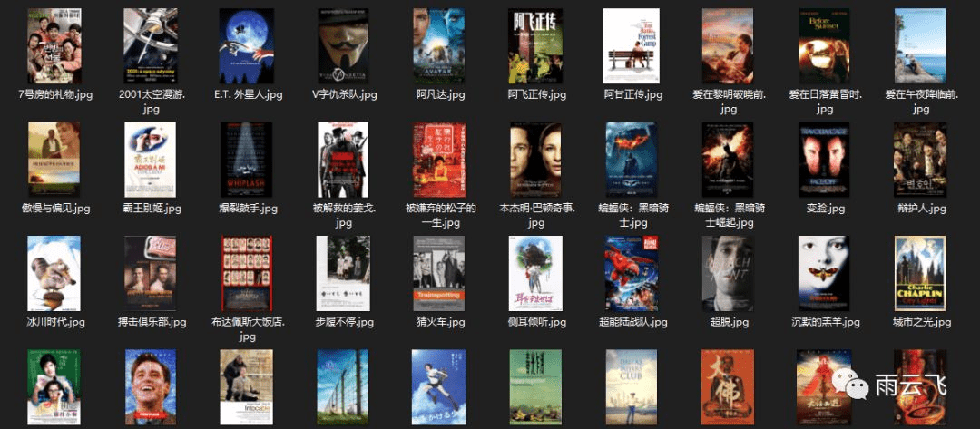Screen dimensions: 980x429
Task: Select the 冰川时代.jpg squirrel poster thumbnail
Action: click(x=54, y=273)
